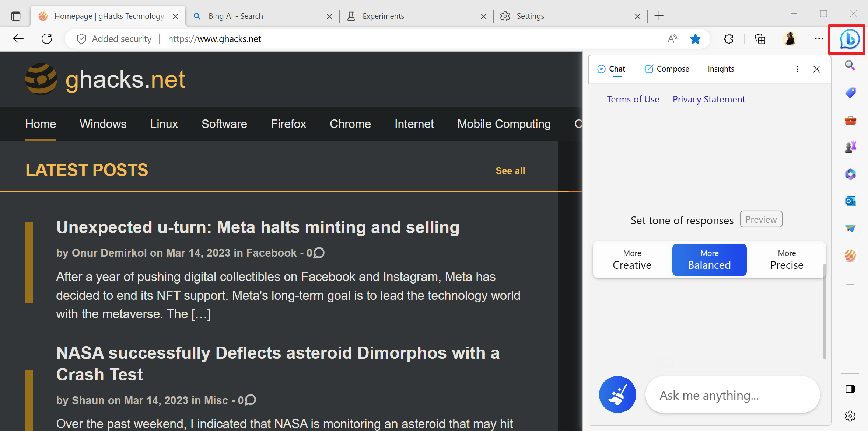This screenshot has width=868, height=431.
Task: Select More Precise tone option
Action: [x=787, y=259]
